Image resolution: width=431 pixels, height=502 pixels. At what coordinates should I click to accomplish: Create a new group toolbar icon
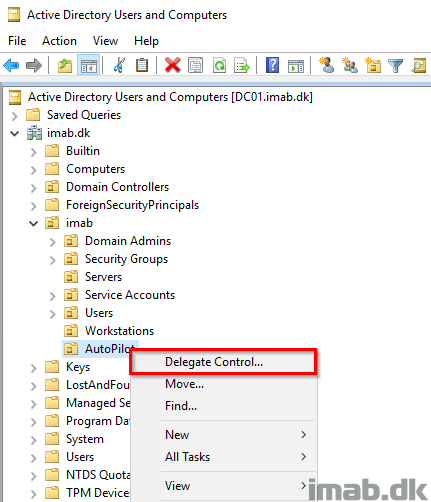[x=350, y=65]
